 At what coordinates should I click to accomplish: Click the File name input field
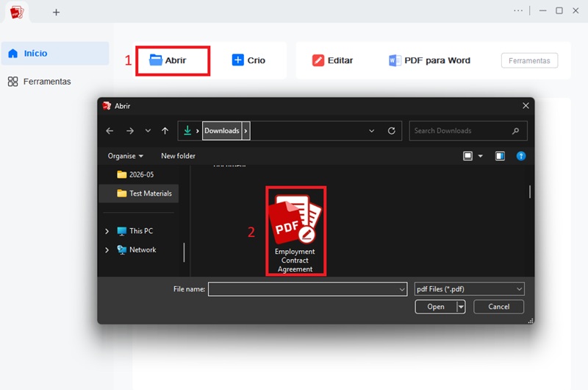303,289
